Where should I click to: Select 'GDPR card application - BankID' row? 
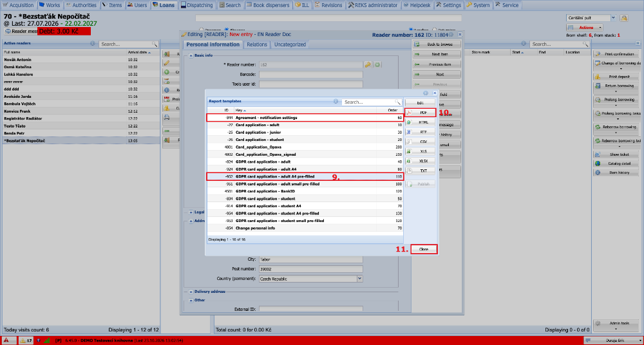(305, 191)
